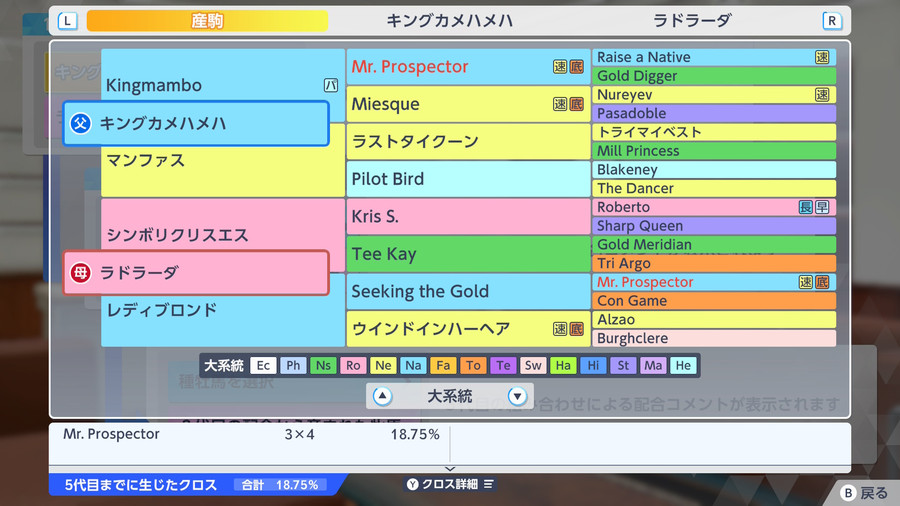900x506 pixels.
Task: Click the パ icon beside Kingmambo
Action: pos(331,85)
